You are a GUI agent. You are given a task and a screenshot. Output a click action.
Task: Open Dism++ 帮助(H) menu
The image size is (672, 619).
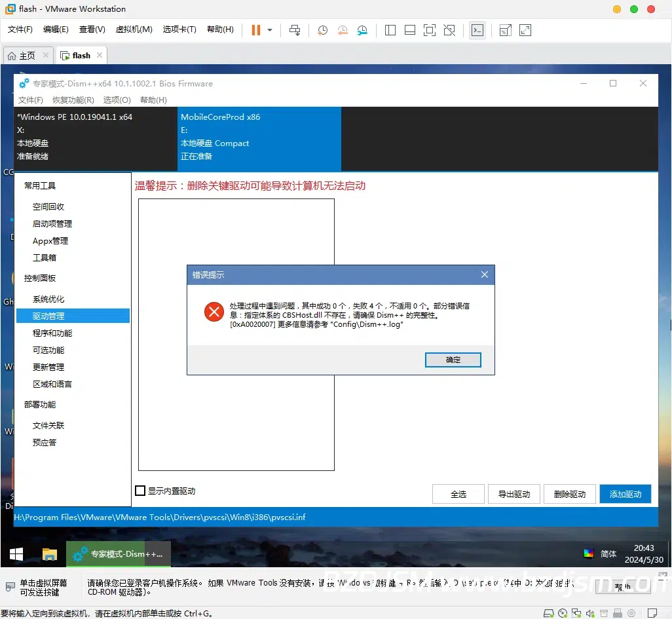(153, 100)
